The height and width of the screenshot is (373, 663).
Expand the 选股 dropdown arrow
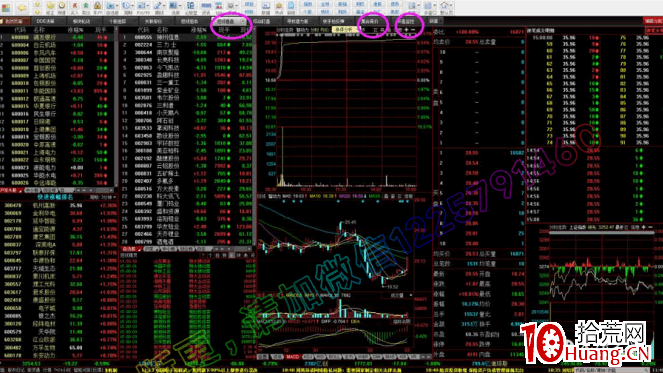click(180, 6)
